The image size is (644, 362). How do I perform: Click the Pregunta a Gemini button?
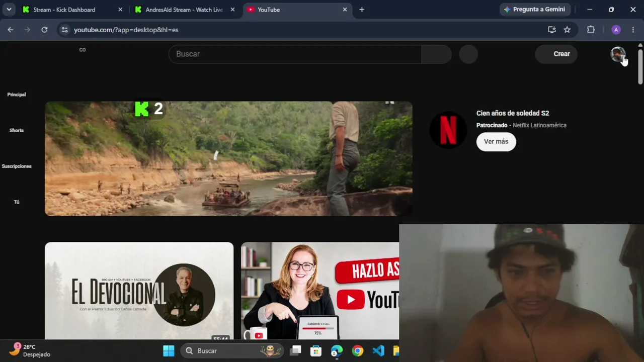[534, 10]
